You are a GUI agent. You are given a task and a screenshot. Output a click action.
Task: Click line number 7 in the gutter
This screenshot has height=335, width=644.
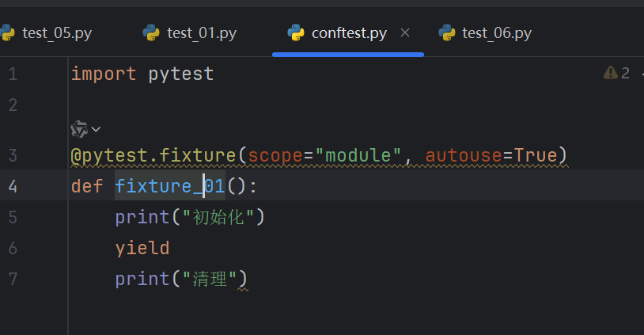pyautogui.click(x=13, y=279)
